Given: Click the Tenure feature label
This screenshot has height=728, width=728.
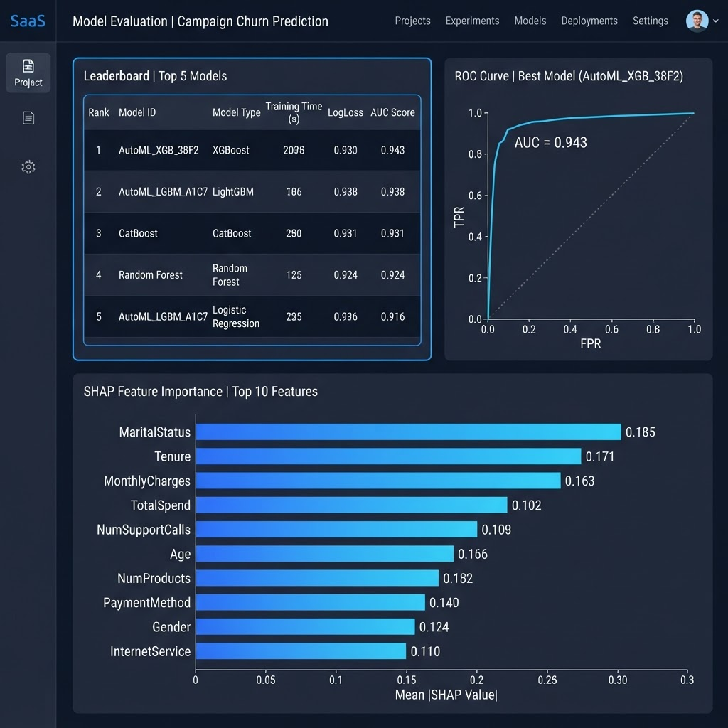Looking at the screenshot, I should pyautogui.click(x=172, y=456).
